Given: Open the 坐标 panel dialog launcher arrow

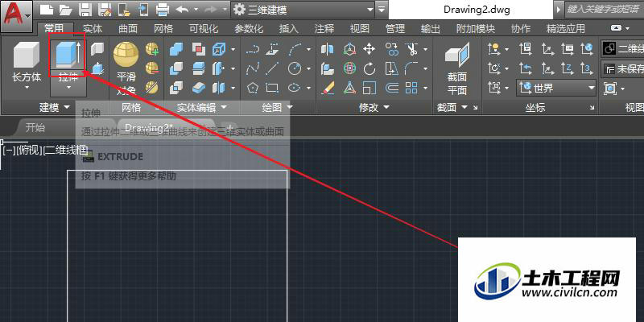Looking at the screenshot, I should [592, 108].
